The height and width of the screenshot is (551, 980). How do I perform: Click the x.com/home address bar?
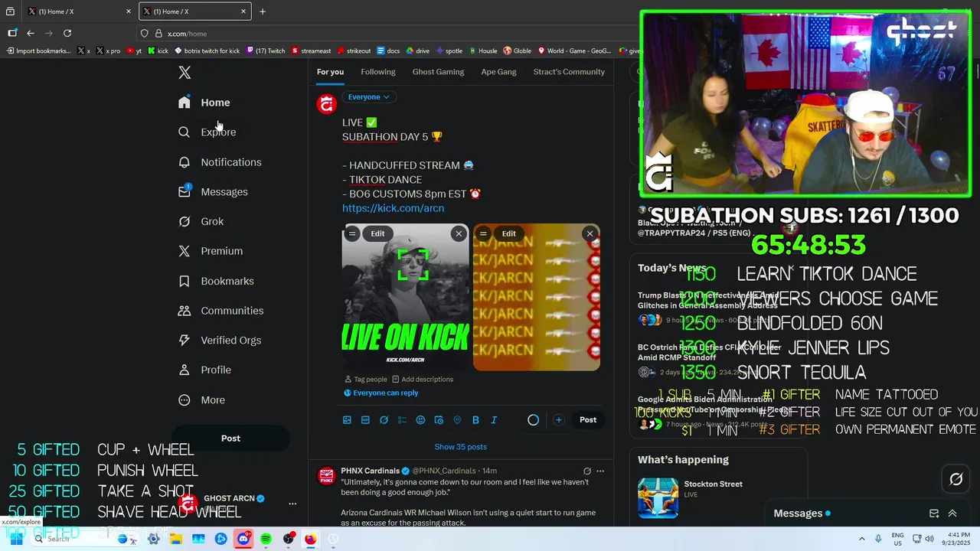(387, 34)
